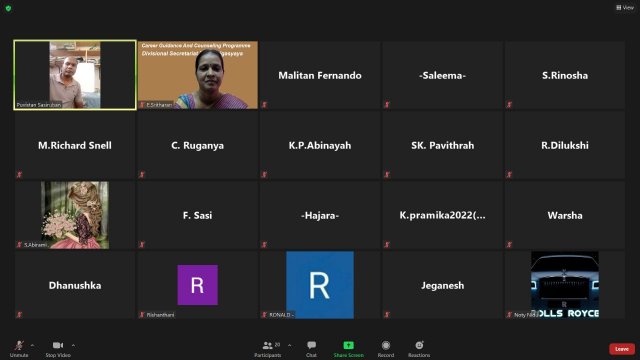Click Stop Video camera button
The image size is (640, 360).
coord(58,349)
